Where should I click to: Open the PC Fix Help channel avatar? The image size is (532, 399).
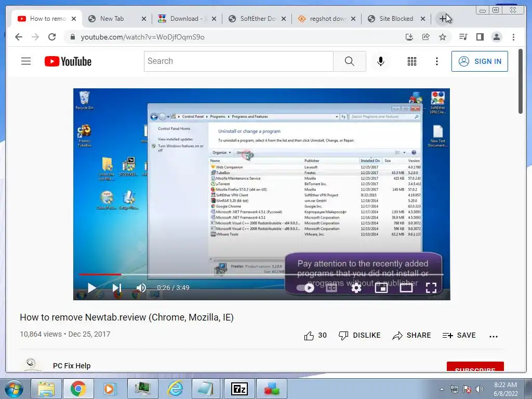click(x=31, y=365)
